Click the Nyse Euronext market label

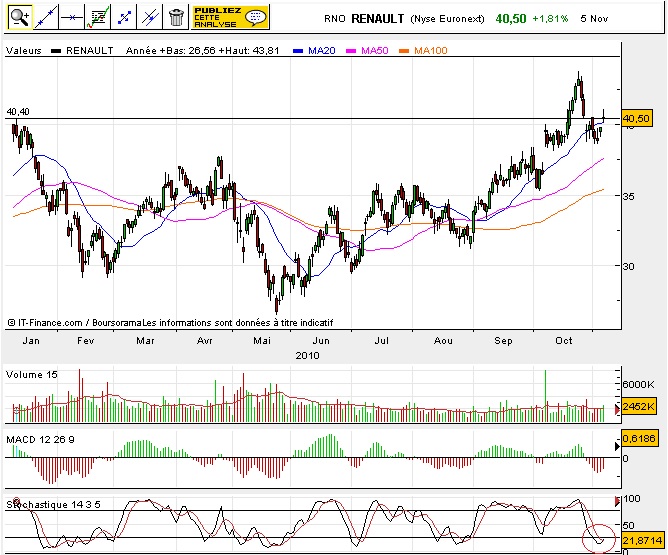[447, 19]
